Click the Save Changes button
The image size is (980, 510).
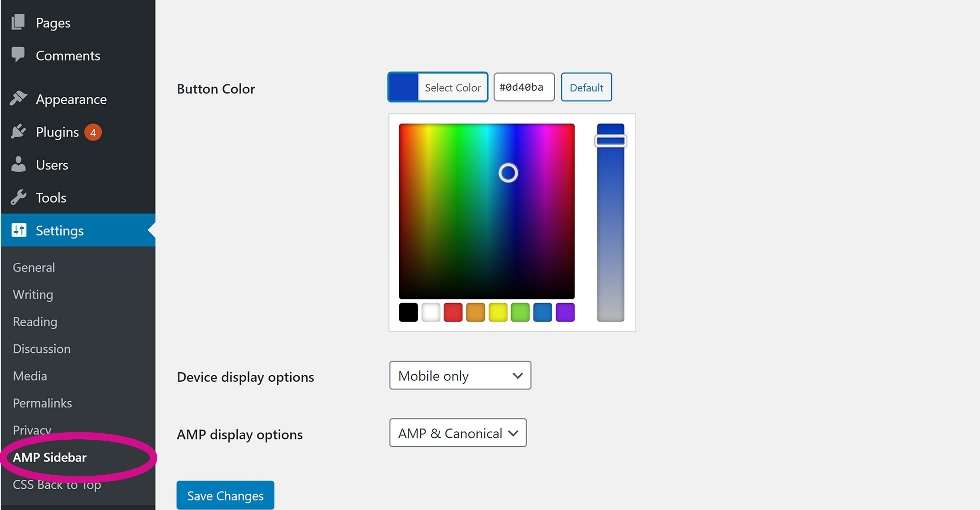tap(225, 495)
